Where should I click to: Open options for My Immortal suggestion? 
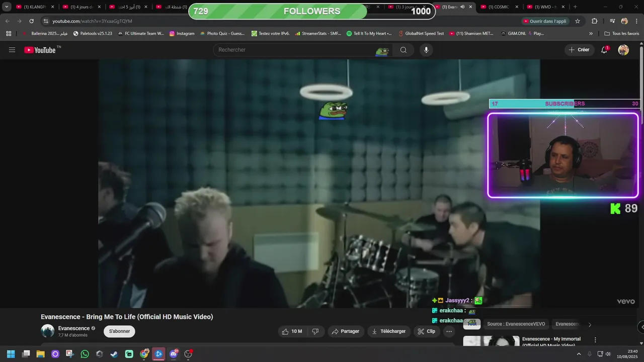click(595, 340)
